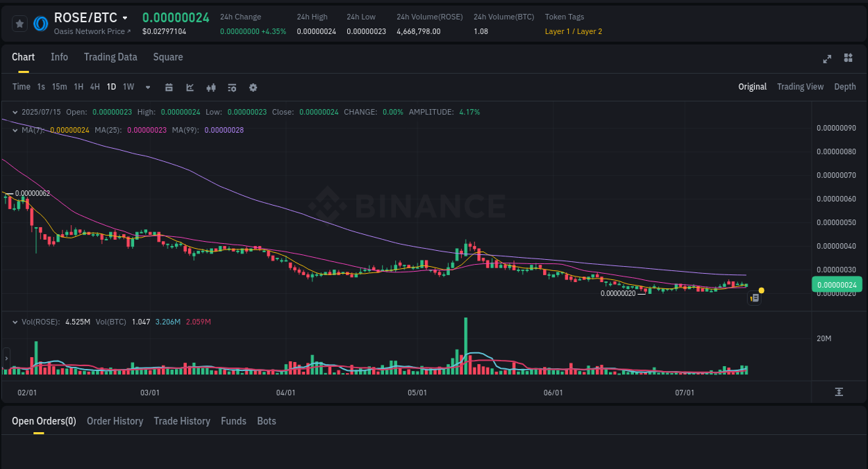
Task: Open the extra timeframe dropdown arrow
Action: click(x=147, y=88)
